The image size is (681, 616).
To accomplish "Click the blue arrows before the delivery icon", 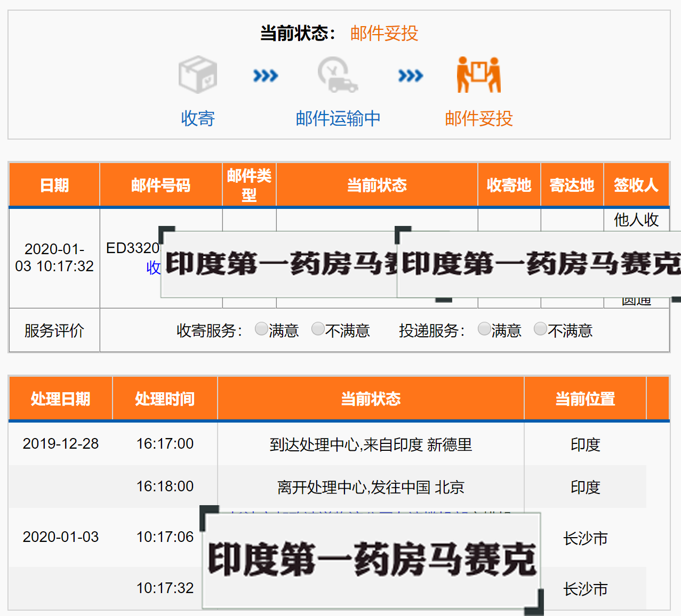I will coord(411,76).
